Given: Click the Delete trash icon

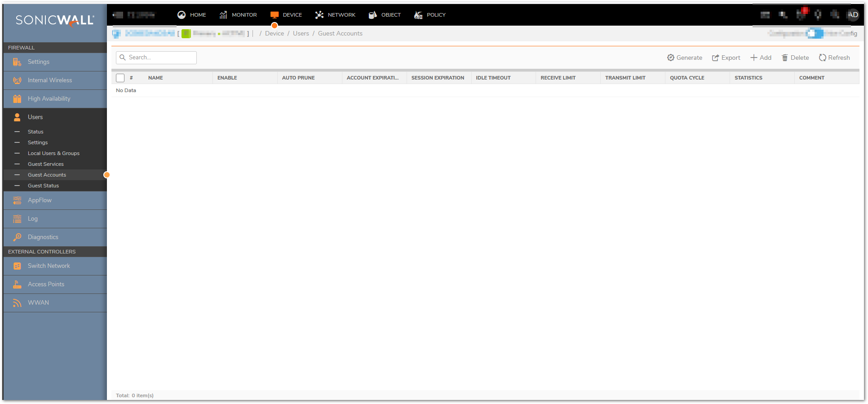Looking at the screenshot, I should [785, 58].
